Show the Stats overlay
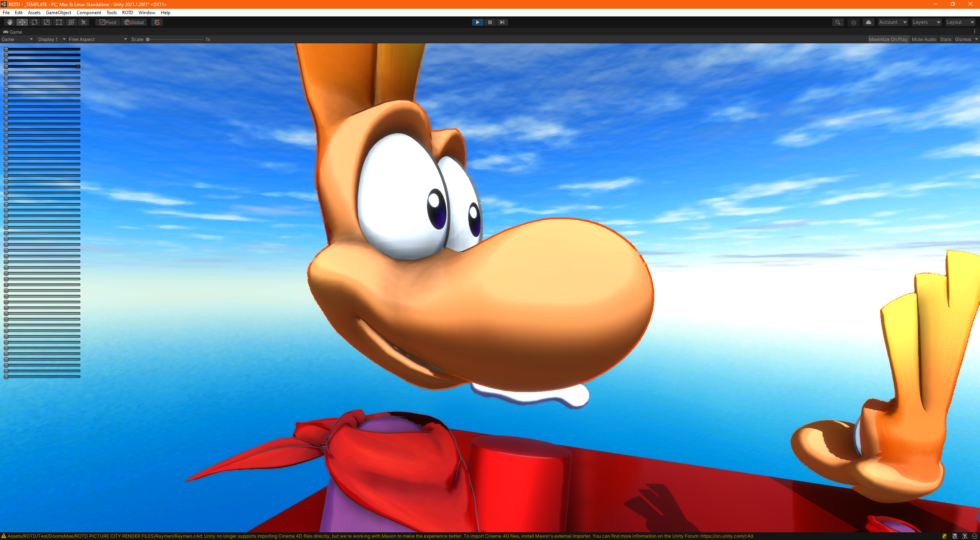This screenshot has width=980, height=540. [x=946, y=39]
